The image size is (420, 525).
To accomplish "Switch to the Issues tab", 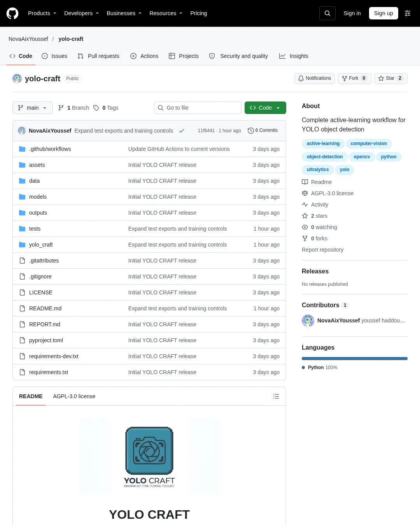I will [x=54, y=56].
